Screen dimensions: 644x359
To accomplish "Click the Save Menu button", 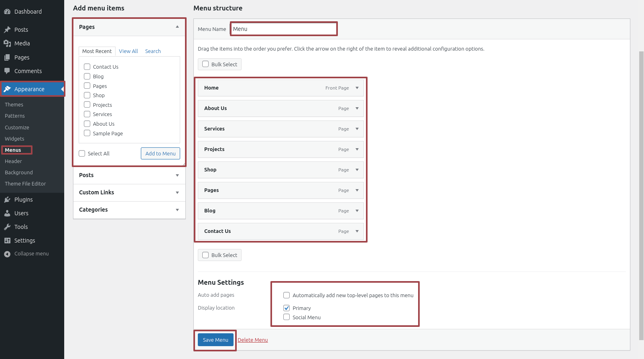I will pyautogui.click(x=215, y=340).
